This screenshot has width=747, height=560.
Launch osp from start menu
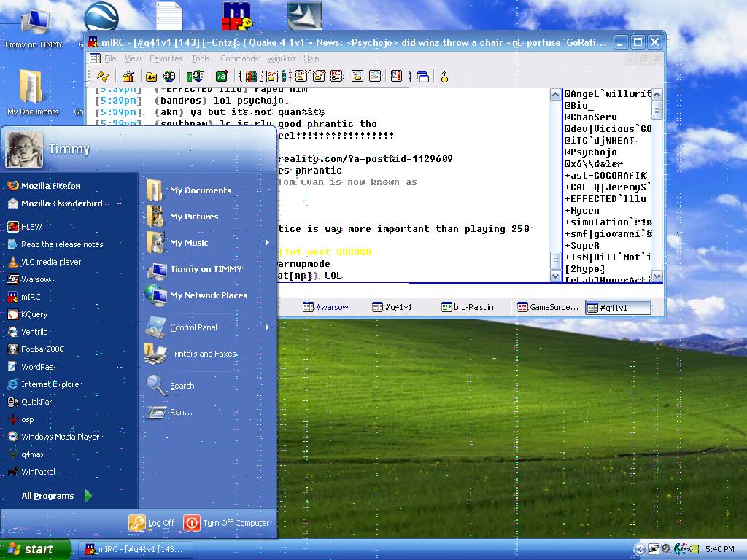[20, 419]
